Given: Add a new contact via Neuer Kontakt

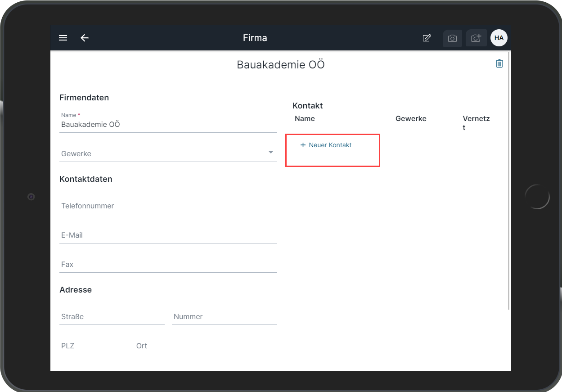Looking at the screenshot, I should pyautogui.click(x=326, y=145).
